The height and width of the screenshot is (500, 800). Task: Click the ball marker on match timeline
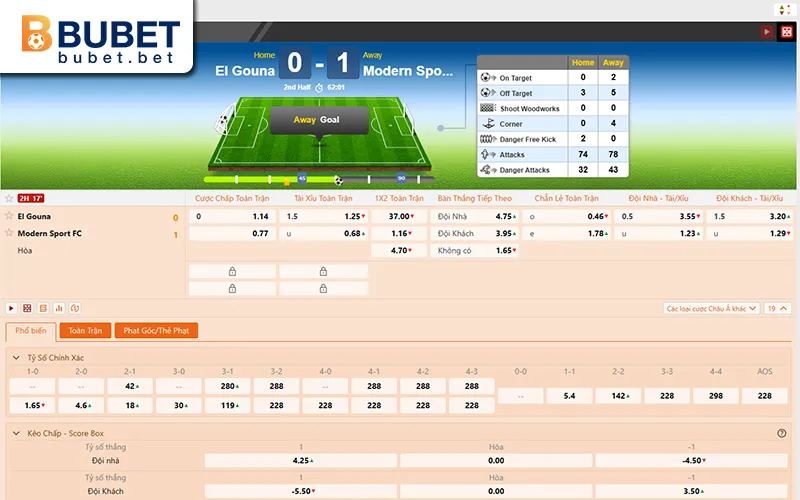(338, 180)
